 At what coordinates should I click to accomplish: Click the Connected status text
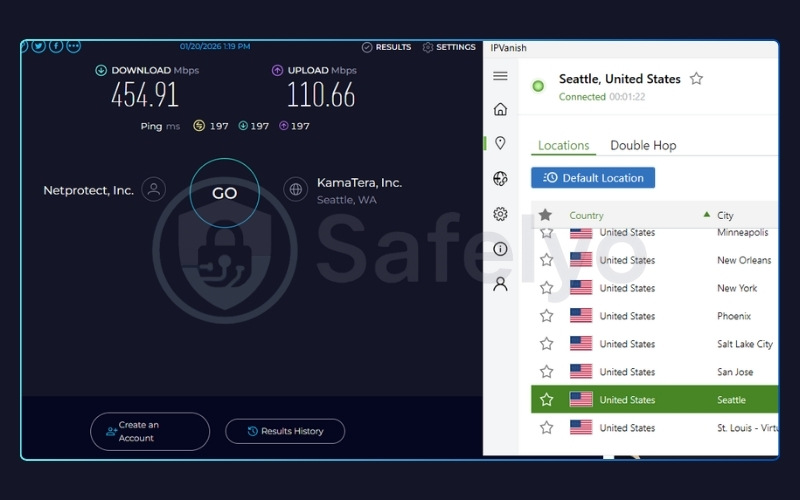(582, 97)
